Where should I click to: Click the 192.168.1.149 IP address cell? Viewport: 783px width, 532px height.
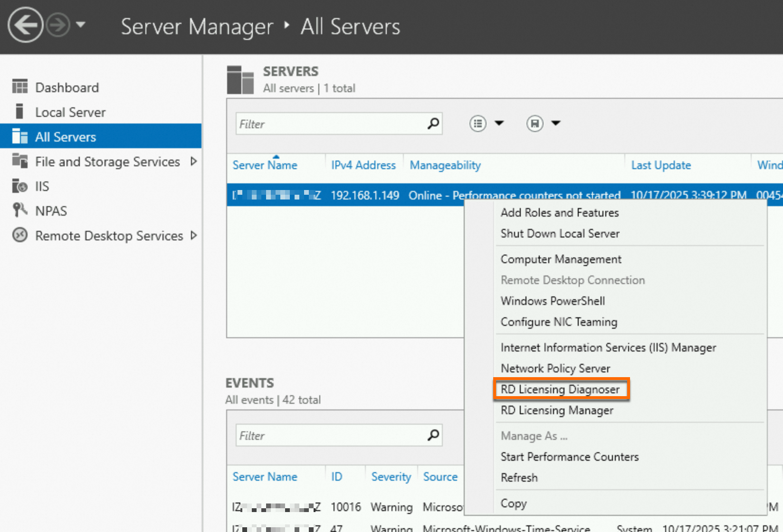tap(365, 195)
